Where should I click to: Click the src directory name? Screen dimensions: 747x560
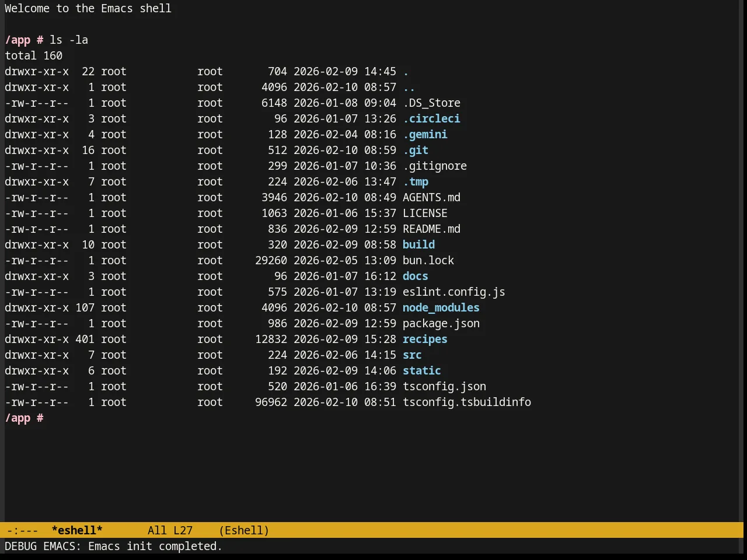[x=412, y=355]
